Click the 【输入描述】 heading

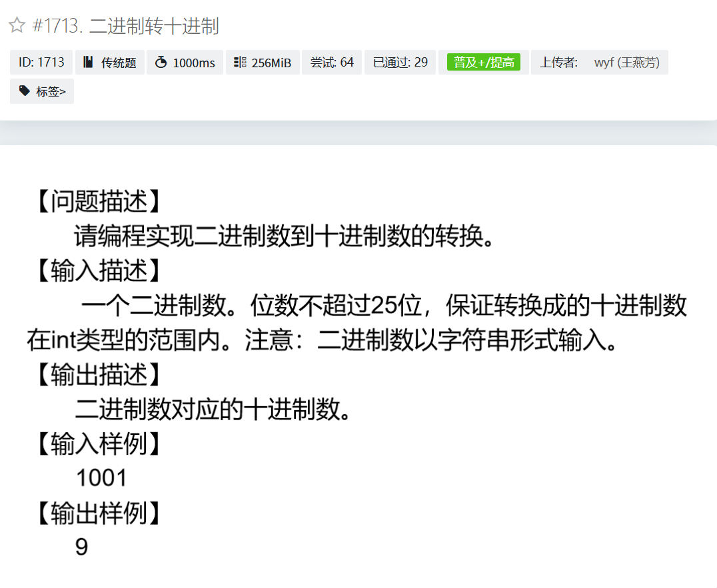pos(98,271)
